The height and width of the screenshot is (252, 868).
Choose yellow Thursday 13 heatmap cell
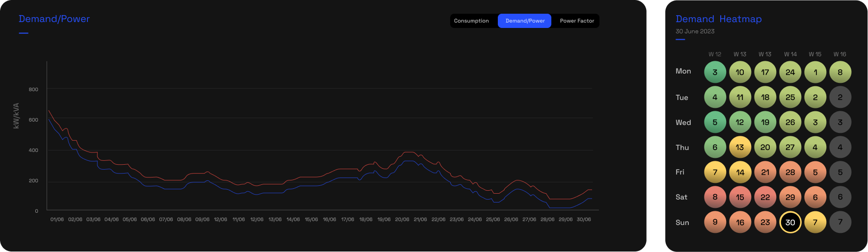tap(740, 147)
